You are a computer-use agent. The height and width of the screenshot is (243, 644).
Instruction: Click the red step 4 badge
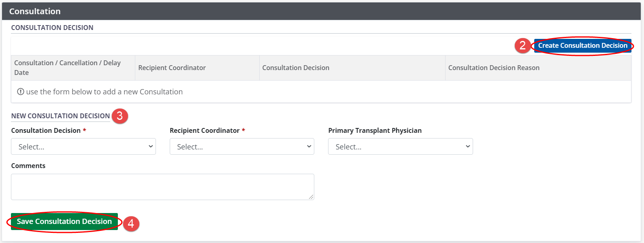tap(131, 224)
